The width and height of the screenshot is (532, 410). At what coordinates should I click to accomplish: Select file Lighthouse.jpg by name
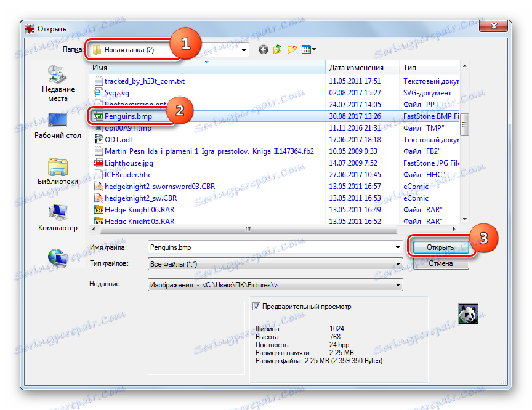pos(129,163)
